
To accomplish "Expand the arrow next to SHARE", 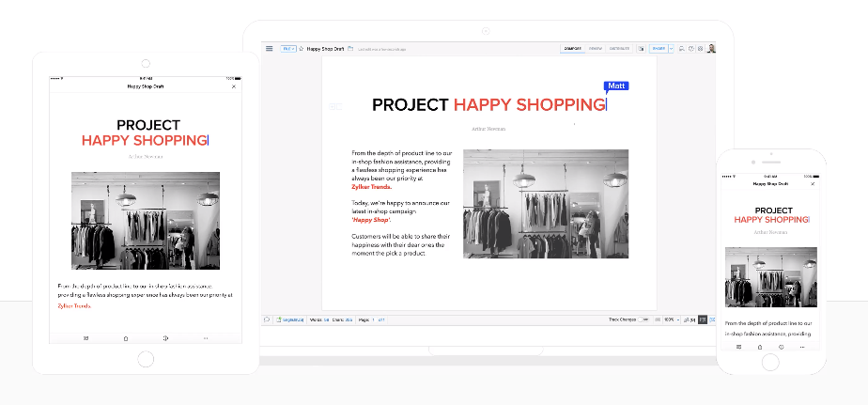I will pyautogui.click(x=671, y=49).
